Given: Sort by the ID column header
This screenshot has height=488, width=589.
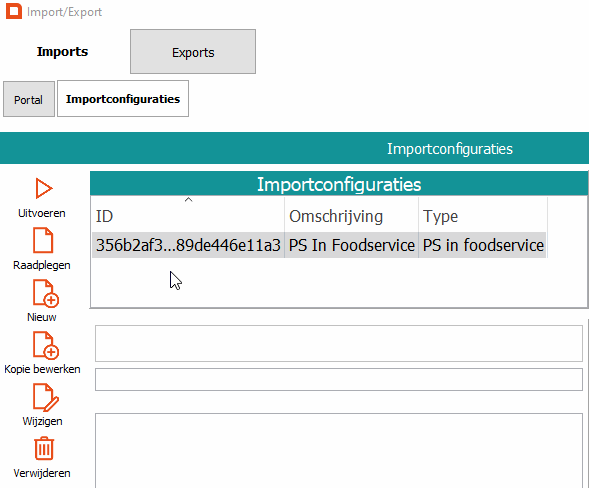Looking at the screenshot, I should pyautogui.click(x=187, y=216).
